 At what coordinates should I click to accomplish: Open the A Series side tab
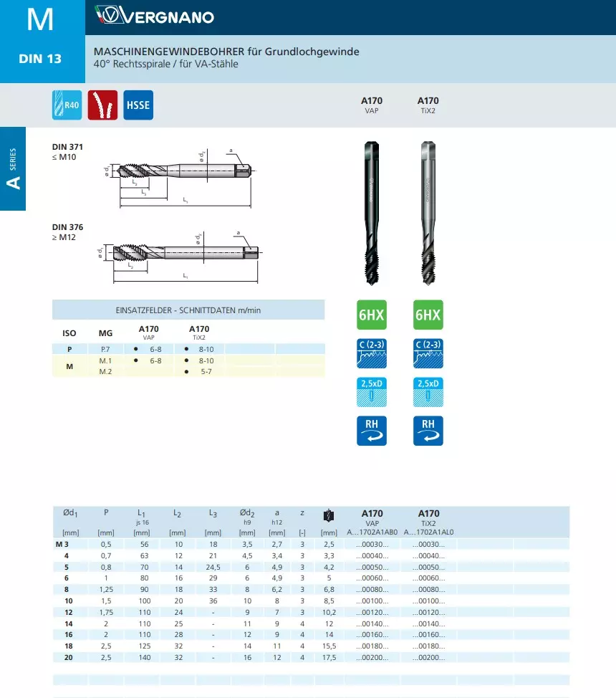pyautogui.click(x=13, y=169)
